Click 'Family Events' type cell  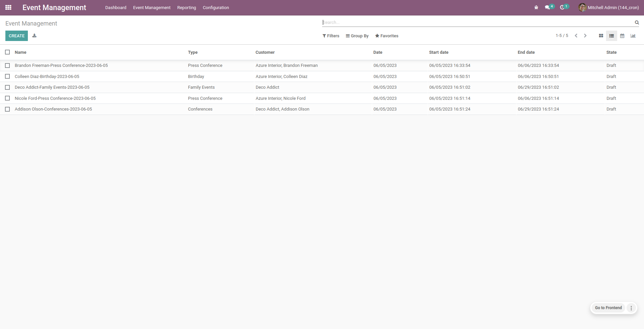click(201, 87)
